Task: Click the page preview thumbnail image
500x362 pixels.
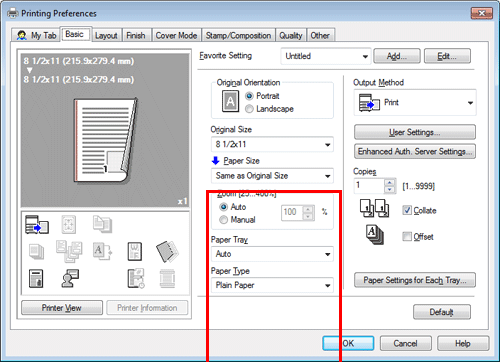Action: click(x=106, y=140)
